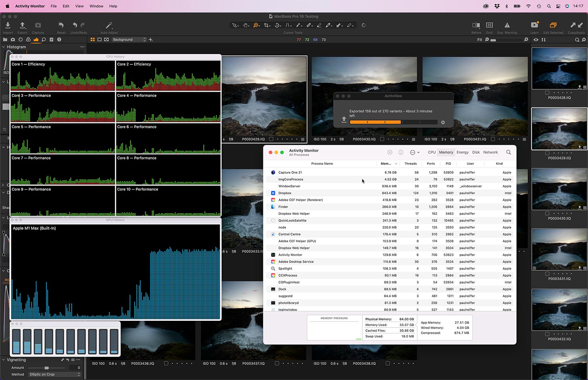588x380 pixels.
Task: Click the Kind column header
Action: click(499, 164)
